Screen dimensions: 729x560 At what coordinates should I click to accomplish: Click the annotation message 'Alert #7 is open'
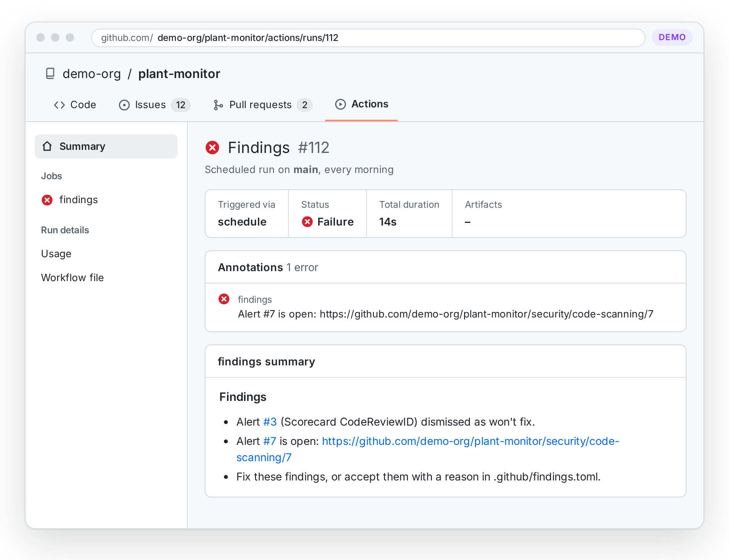coord(446,314)
